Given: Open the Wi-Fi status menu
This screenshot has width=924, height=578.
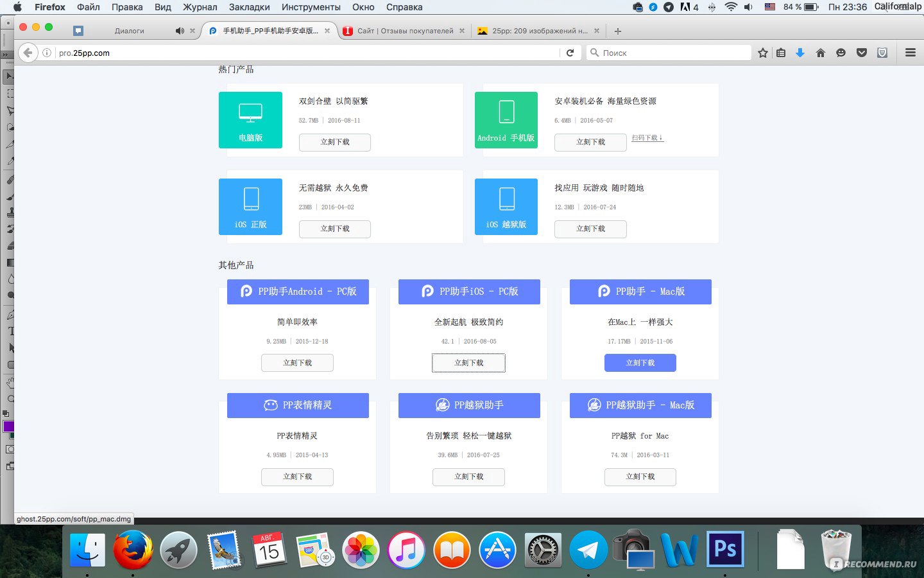Looking at the screenshot, I should 730,7.
